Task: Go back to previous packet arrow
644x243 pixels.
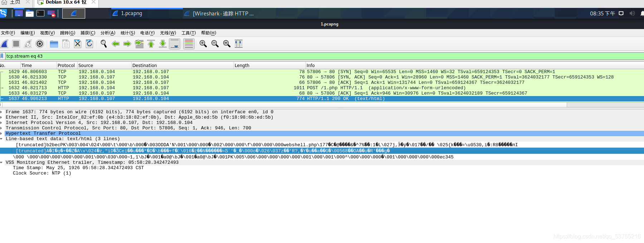Action: point(116,44)
